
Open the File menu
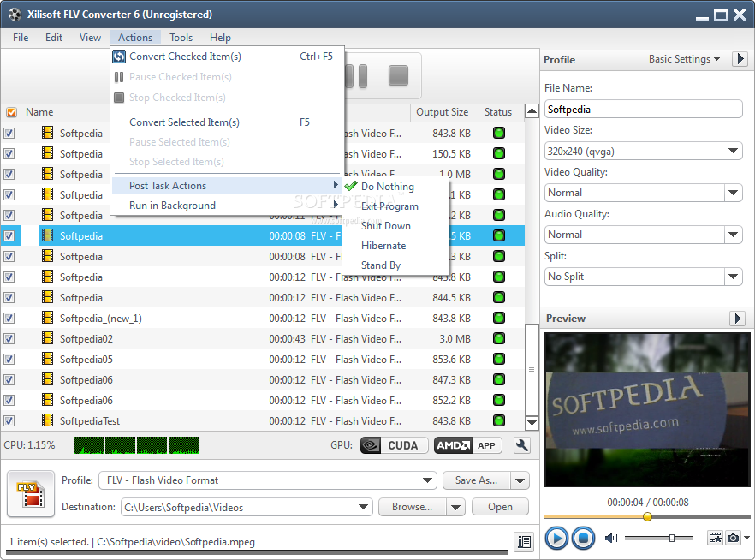point(21,38)
